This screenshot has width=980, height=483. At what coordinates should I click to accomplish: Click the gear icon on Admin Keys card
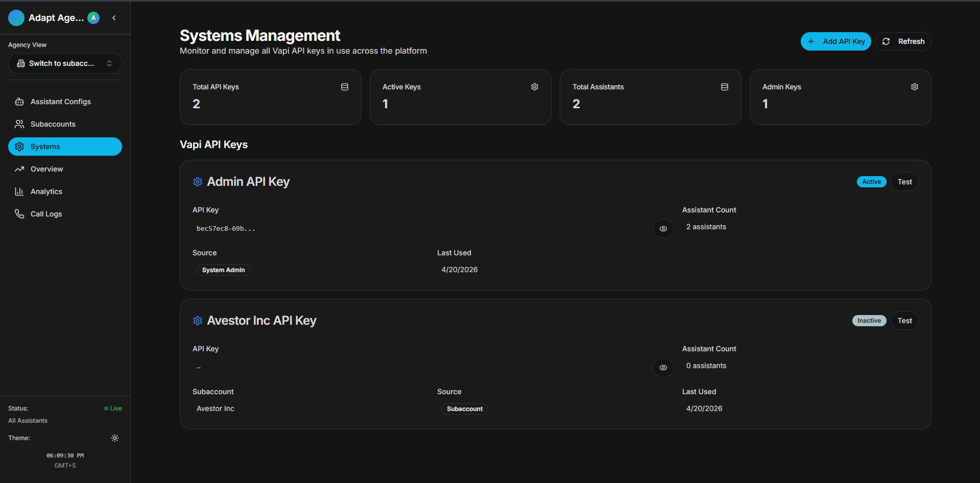pyautogui.click(x=915, y=87)
